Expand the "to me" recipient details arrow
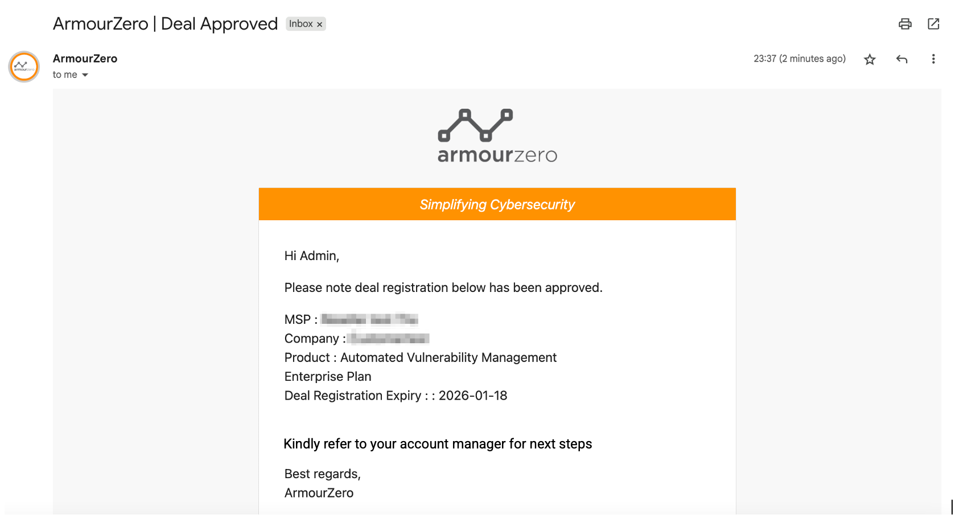This screenshot has width=980, height=527. pos(85,75)
